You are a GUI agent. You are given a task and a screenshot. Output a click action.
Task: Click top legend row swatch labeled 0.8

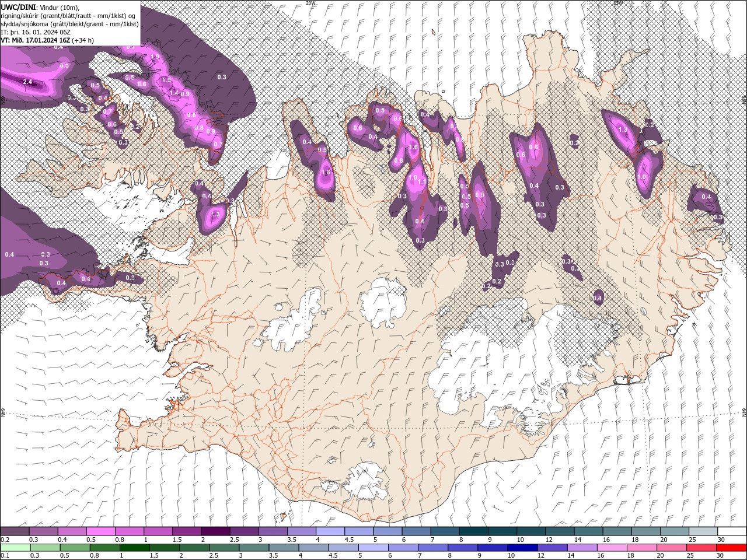(130, 531)
